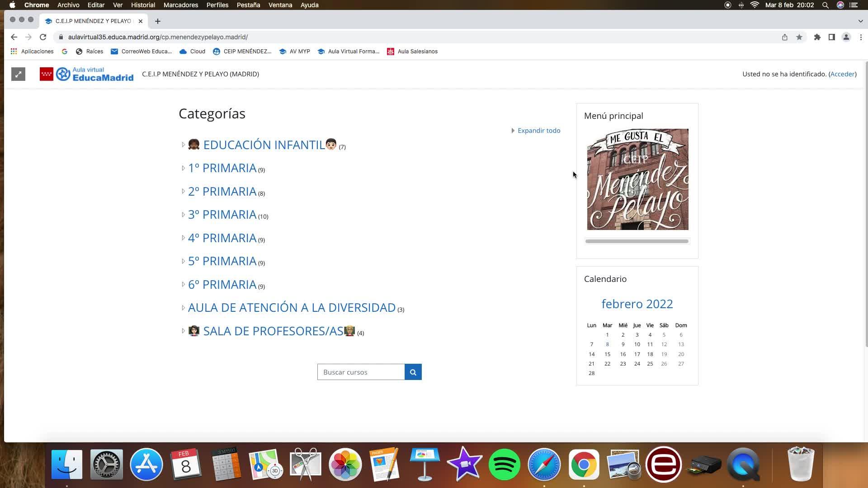Open the Marcadores menu in menu bar
This screenshot has width=868, height=488.
(x=180, y=5)
